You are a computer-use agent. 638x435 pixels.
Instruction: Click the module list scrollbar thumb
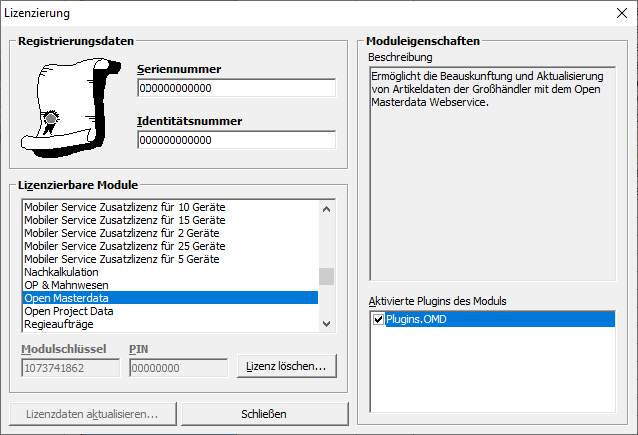click(326, 277)
